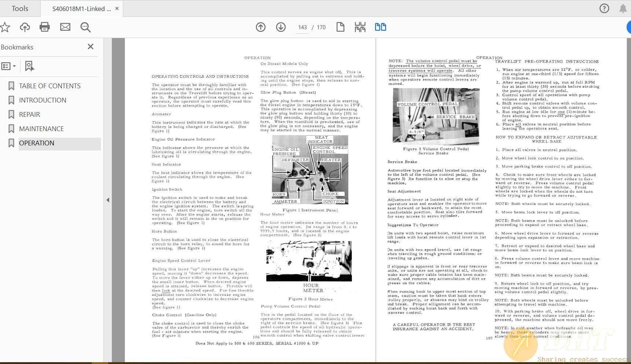Switch to the Tools tab

coord(20,8)
